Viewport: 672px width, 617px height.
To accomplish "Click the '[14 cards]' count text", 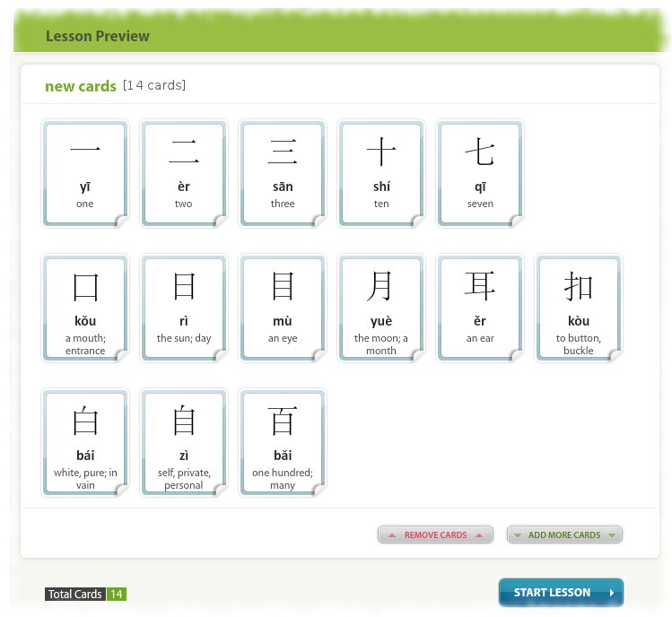I will 154,85.
